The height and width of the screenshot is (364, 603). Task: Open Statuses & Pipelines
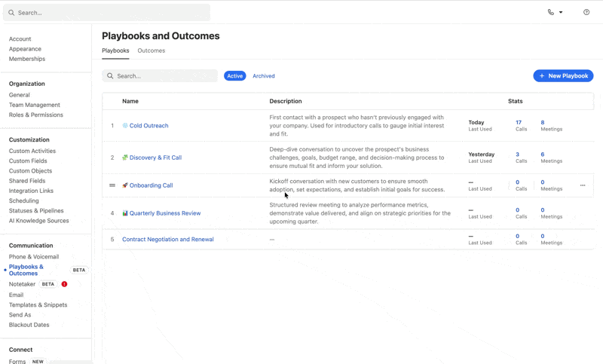point(36,211)
